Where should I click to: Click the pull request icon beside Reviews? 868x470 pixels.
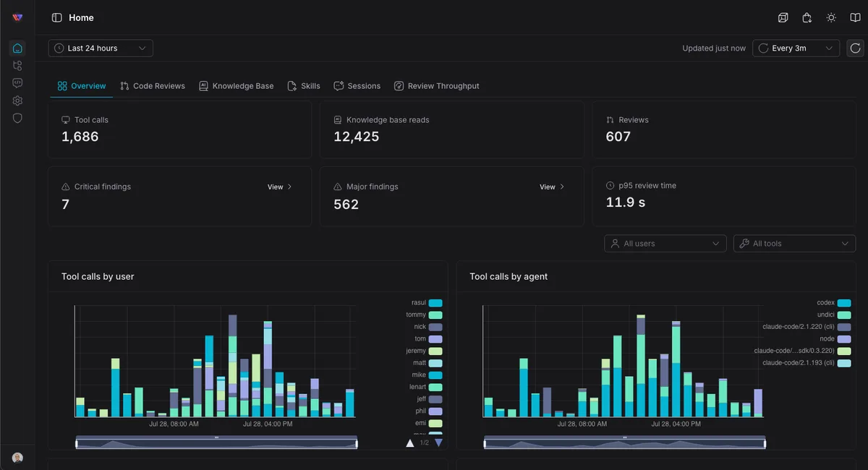[610, 120]
